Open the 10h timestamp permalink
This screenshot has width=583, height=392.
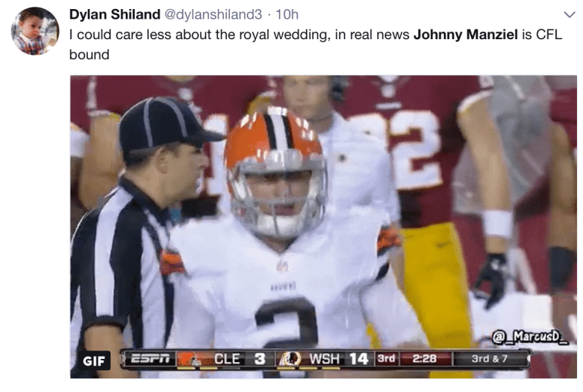287,14
